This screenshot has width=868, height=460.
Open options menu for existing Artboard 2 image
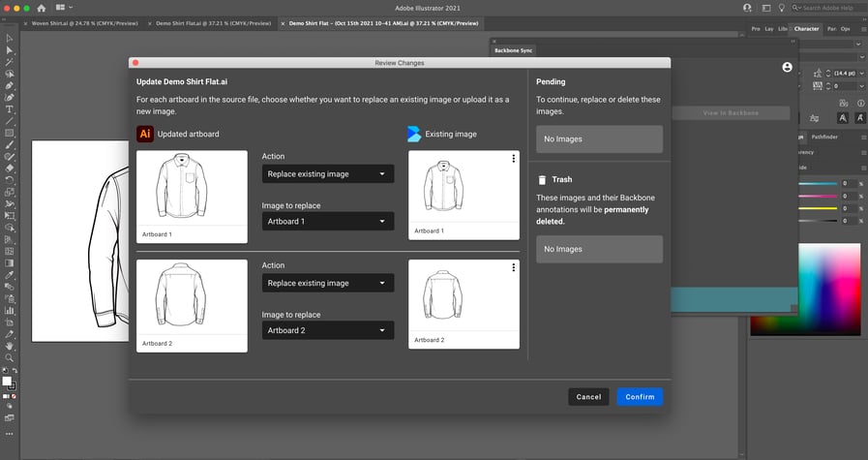513,268
